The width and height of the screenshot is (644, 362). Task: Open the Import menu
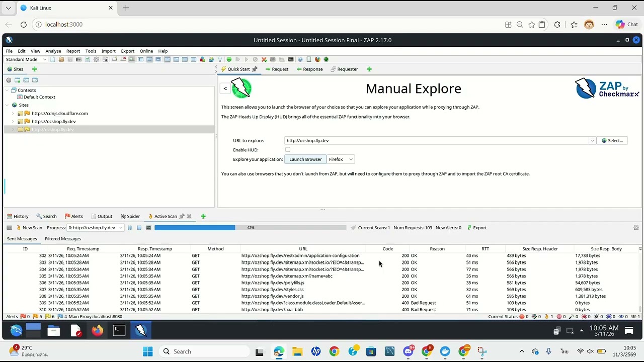tap(109, 51)
